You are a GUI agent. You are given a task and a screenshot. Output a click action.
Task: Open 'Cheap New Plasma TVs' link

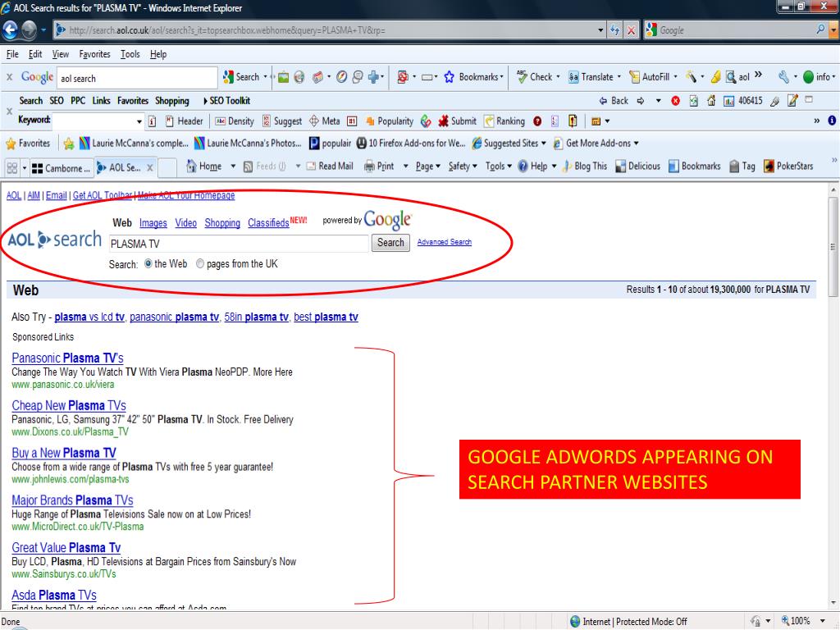coord(69,405)
